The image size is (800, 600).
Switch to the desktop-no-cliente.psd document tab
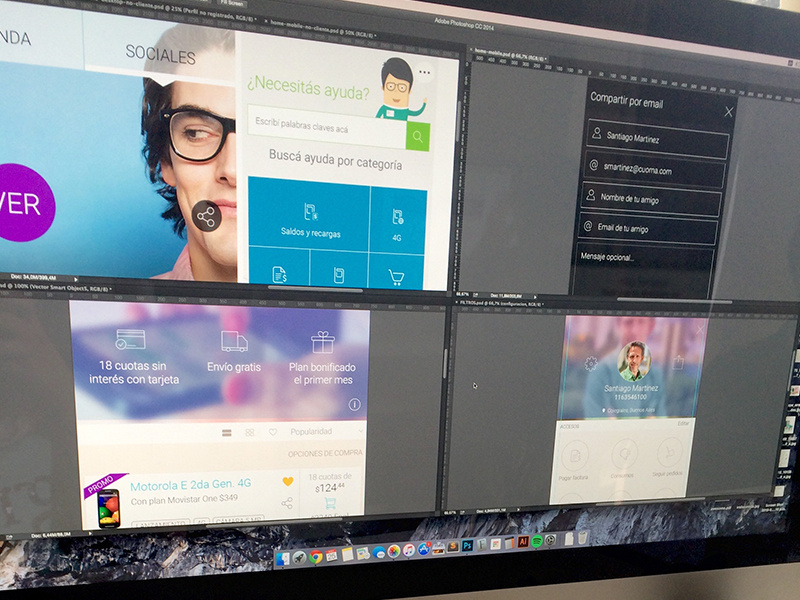(179, 12)
